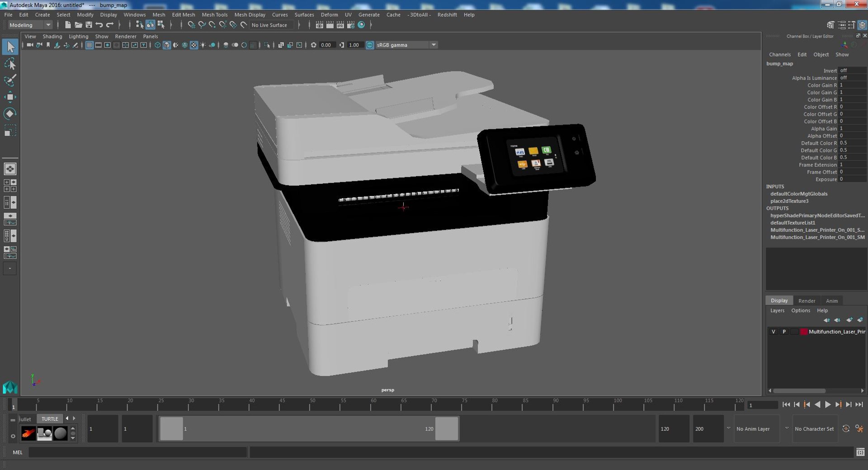This screenshot has width=868, height=470.
Task: Click MEL script language toggle
Action: pyautogui.click(x=18, y=452)
